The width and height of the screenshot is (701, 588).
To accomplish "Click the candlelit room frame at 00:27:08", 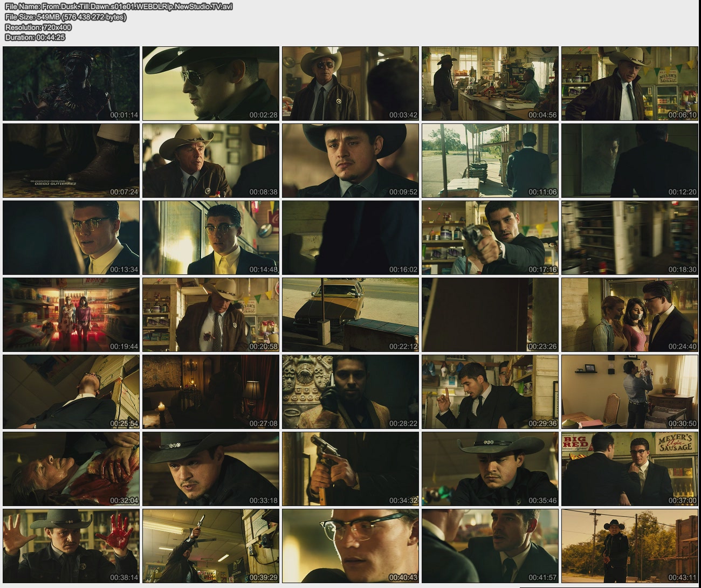I will (211, 392).
